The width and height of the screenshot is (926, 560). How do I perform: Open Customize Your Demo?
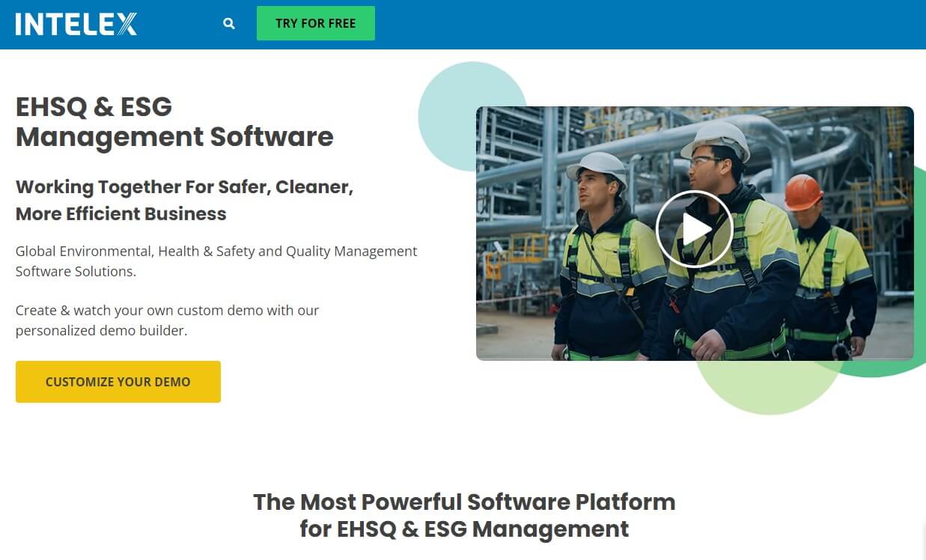(x=118, y=382)
